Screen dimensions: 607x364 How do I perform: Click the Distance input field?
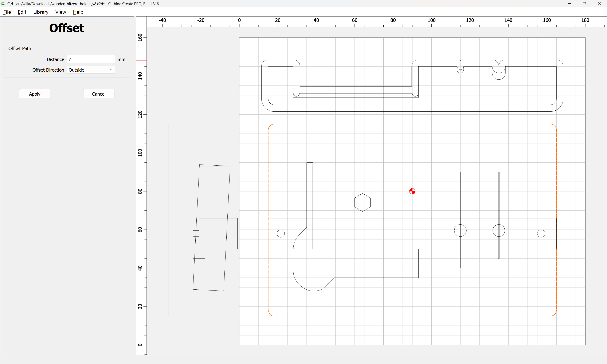click(91, 59)
